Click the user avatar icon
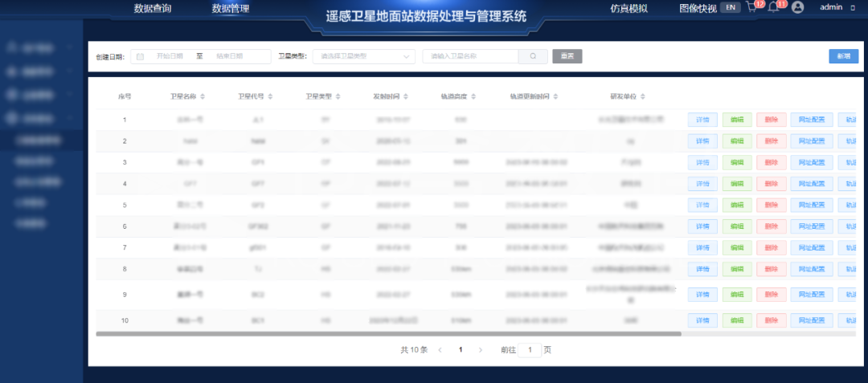 pyautogui.click(x=797, y=7)
